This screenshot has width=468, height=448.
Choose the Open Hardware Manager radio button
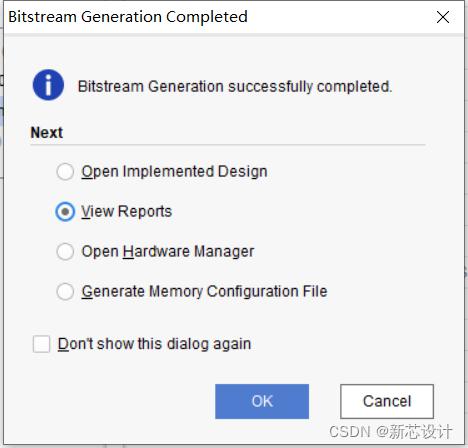[65, 251]
